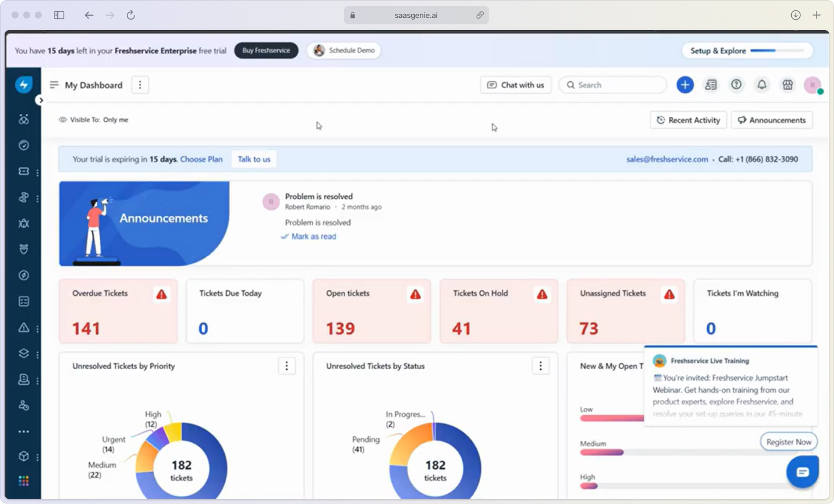Open the Unassigned Tickets card
This screenshot has width=834, height=504.
click(625, 311)
